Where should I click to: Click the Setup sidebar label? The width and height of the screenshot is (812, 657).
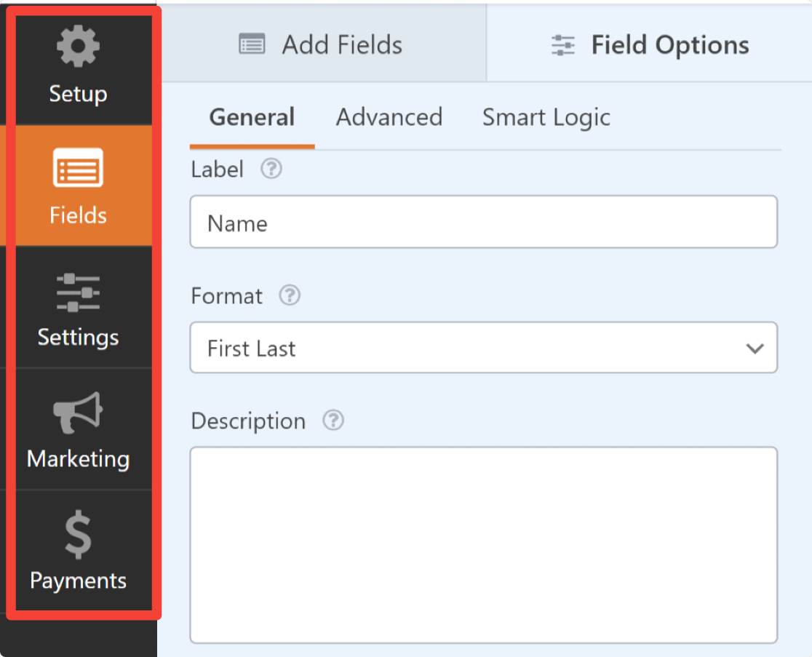point(78,95)
